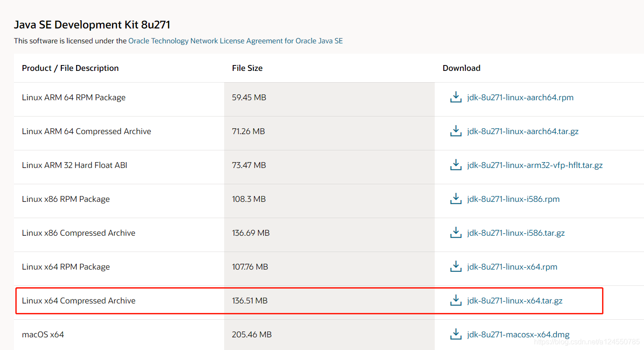Click download icon beside jdk-8u271-linux-aarch64.rpm
Image resolution: width=644 pixels, height=350 pixels.
(456, 97)
